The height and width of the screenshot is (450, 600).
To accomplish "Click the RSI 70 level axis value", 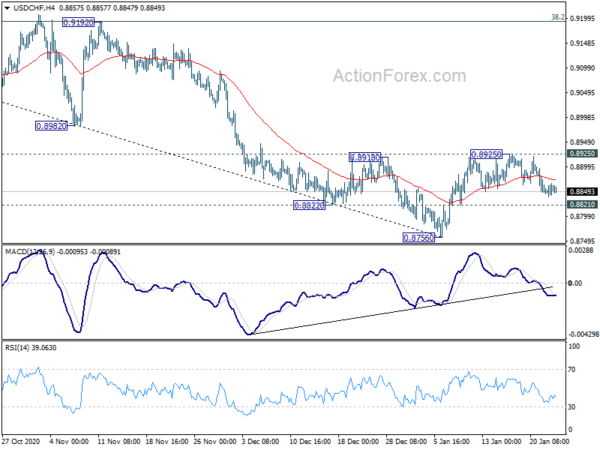I will pyautogui.click(x=572, y=370).
